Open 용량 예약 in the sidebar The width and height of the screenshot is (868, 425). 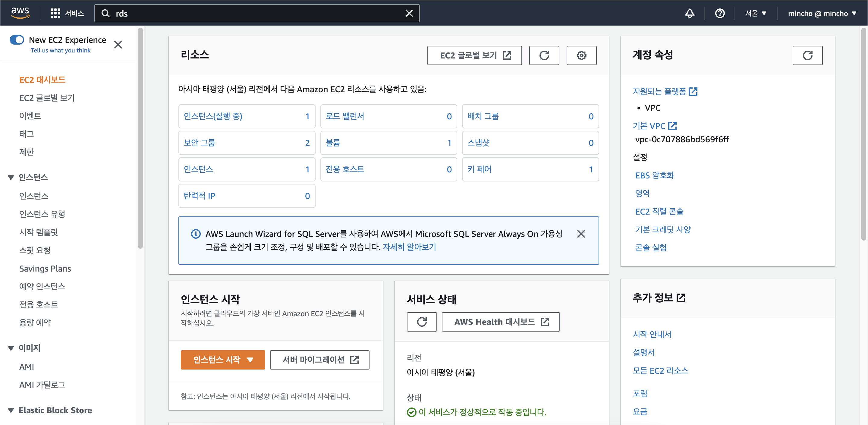[35, 322]
